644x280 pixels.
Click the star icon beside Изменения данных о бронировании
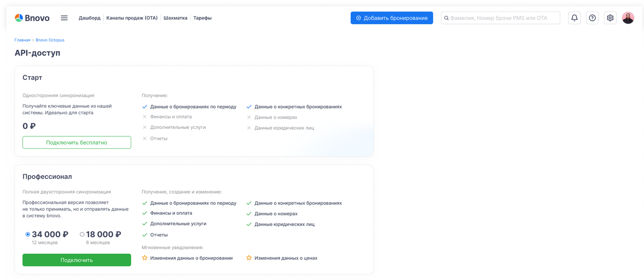point(145,258)
